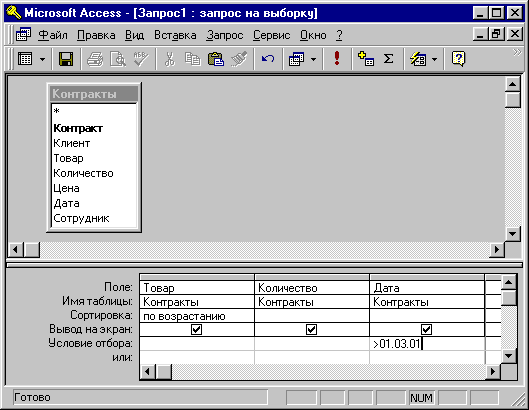Click the grid pane scroll up arrow
This screenshot has height=410, width=529.
click(509, 282)
